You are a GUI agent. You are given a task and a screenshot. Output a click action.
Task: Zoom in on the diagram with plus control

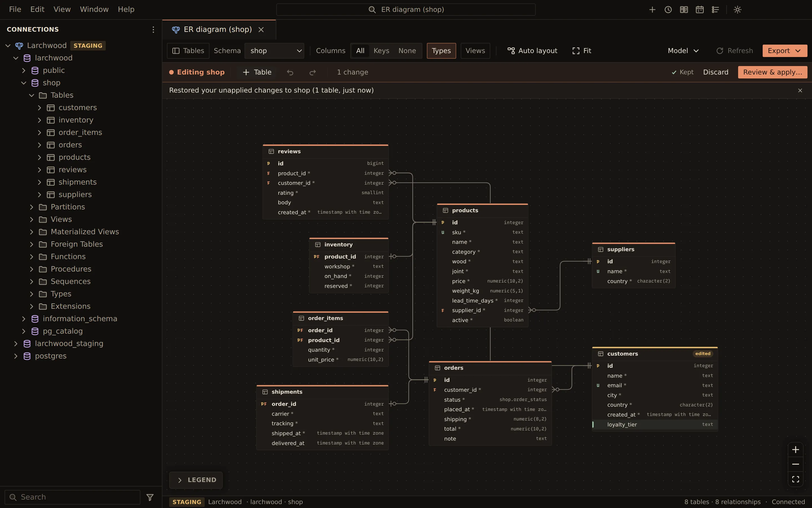796,450
